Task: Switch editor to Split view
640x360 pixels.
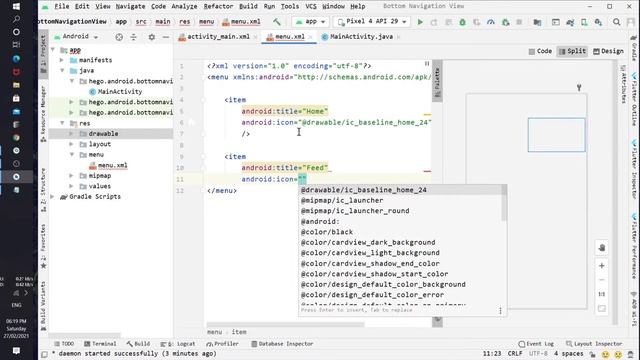Action: click(572, 51)
